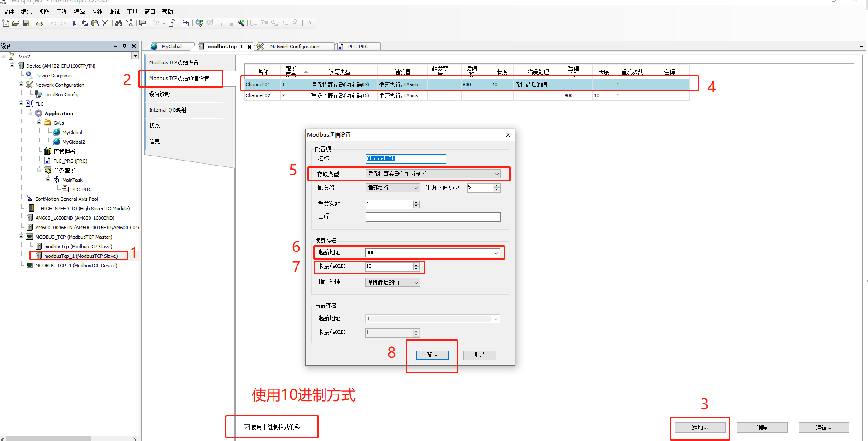Select Device Diagnosis tree node
Image resolution: width=868 pixels, height=441 pixels.
[x=53, y=76]
